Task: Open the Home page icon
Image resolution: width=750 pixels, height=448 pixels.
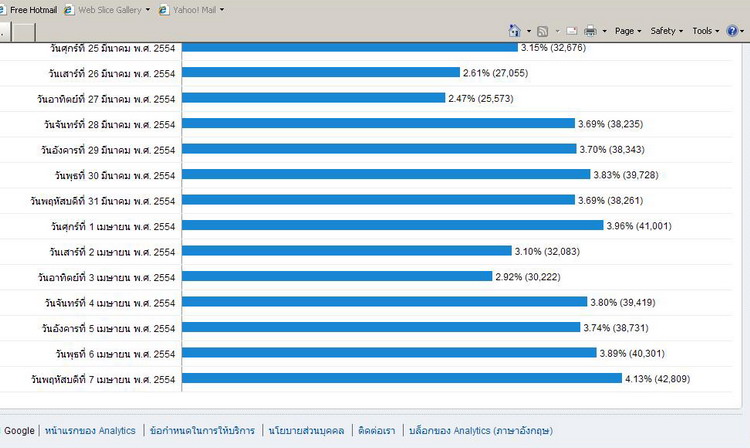Action: tap(514, 31)
